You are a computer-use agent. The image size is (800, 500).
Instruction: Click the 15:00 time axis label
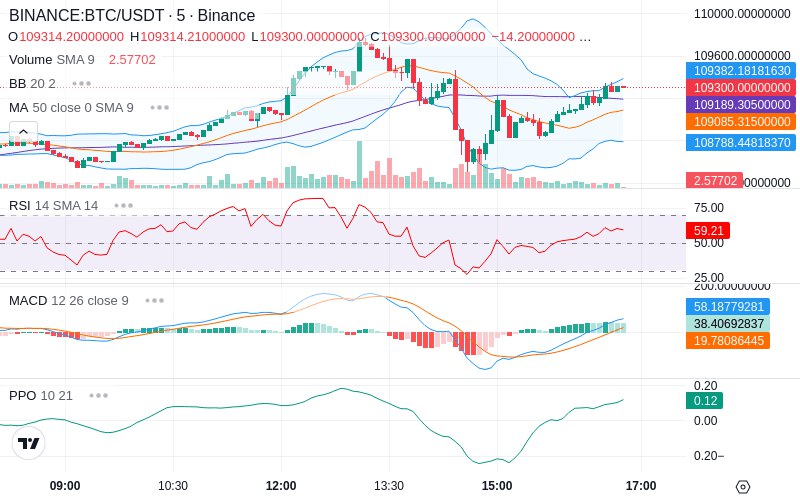pos(497,486)
